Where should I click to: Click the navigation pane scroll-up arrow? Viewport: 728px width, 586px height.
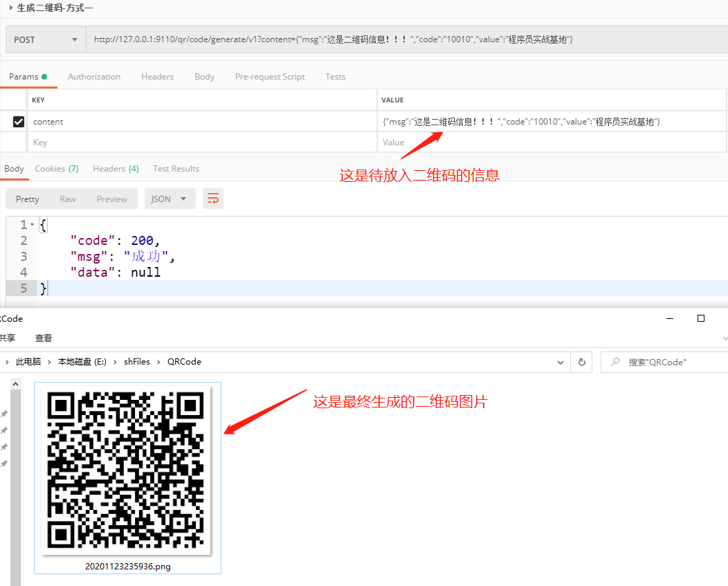point(15,384)
